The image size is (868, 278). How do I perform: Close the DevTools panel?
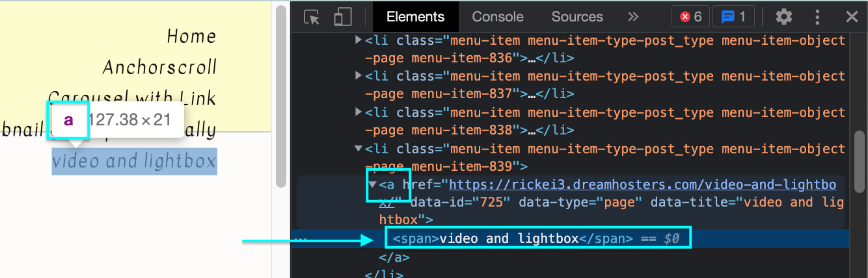coord(852,17)
